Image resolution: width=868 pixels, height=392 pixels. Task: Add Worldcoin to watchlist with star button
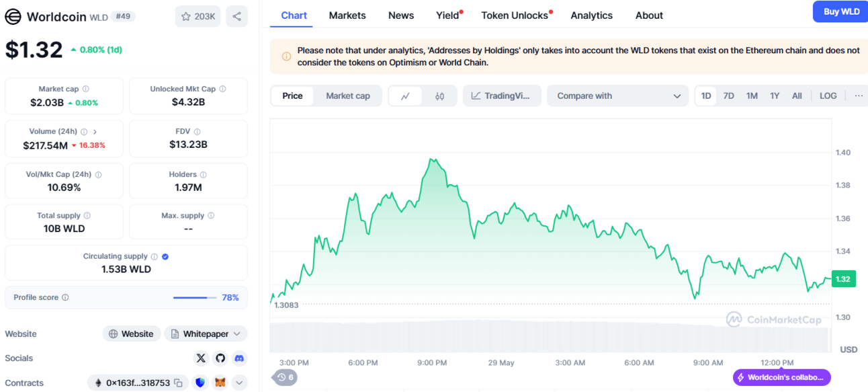[x=198, y=16]
